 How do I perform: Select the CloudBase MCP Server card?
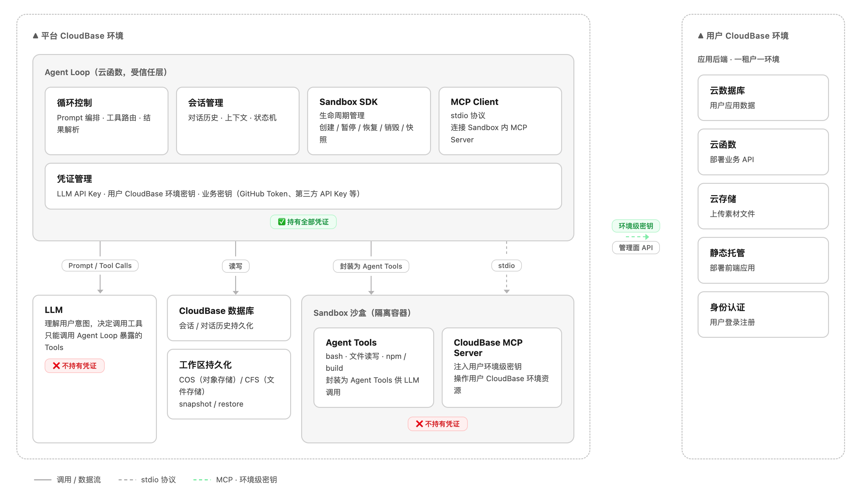pos(501,367)
